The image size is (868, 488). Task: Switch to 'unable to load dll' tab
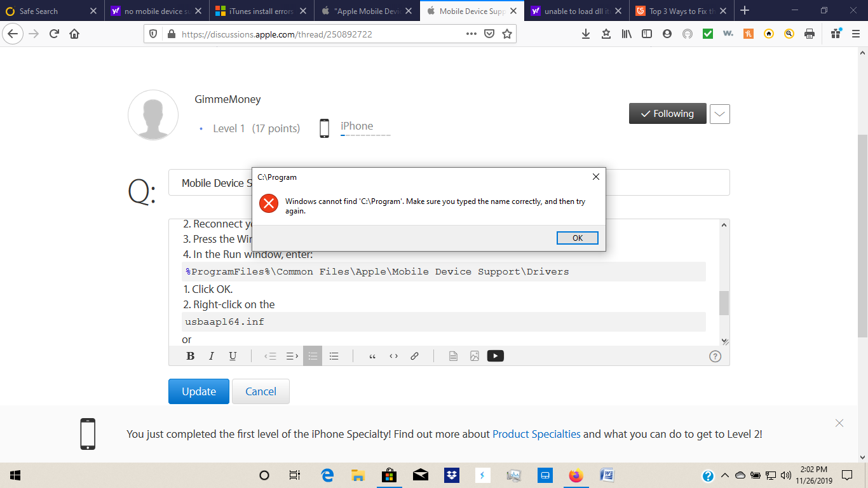pyautogui.click(x=578, y=11)
